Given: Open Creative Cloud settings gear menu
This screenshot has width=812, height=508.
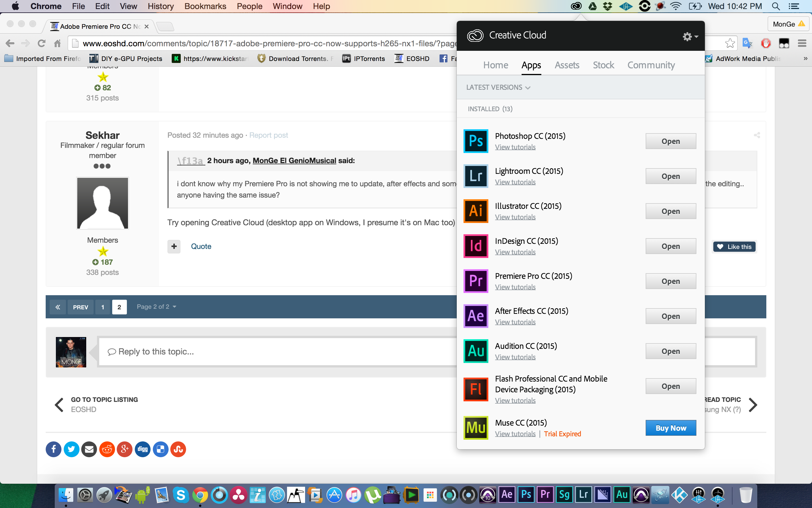Looking at the screenshot, I should 690,36.
